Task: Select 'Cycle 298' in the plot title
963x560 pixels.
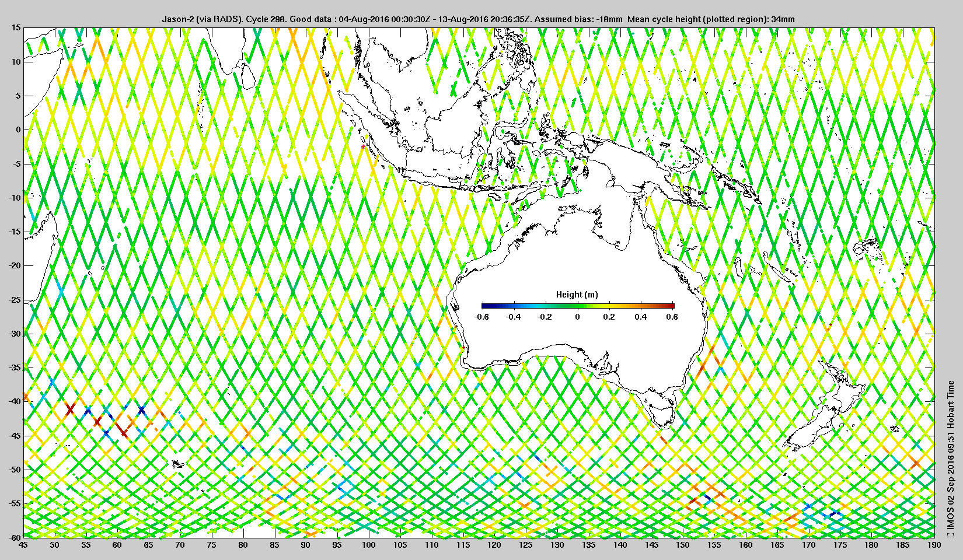Action: 266,19
